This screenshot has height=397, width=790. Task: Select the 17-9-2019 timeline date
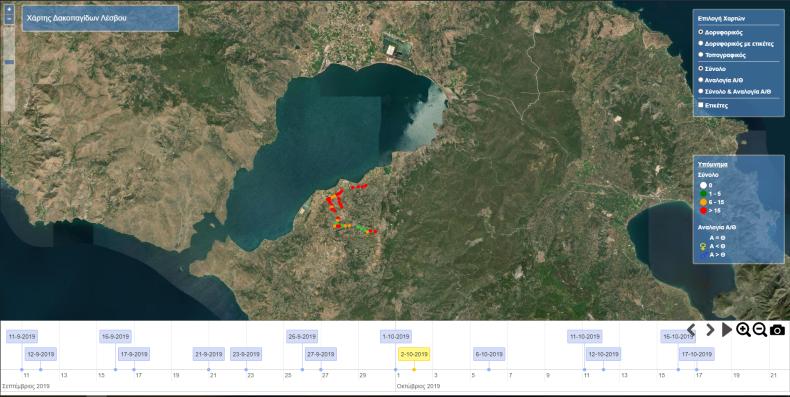click(134, 354)
